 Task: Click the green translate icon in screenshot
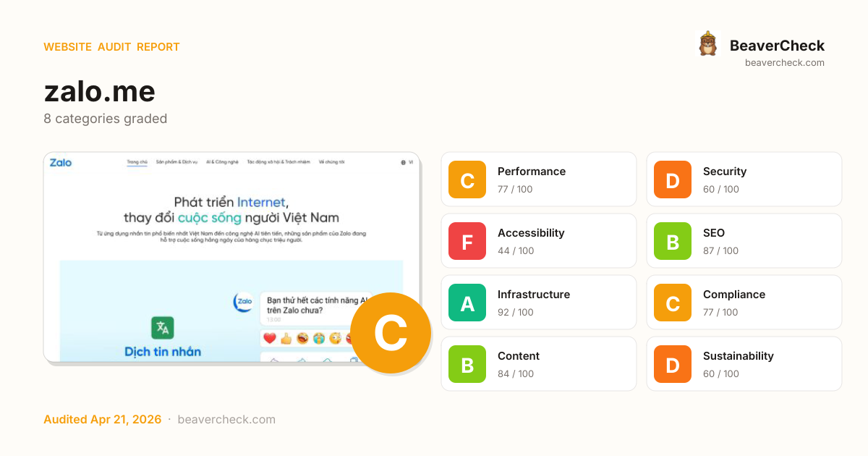[163, 328]
